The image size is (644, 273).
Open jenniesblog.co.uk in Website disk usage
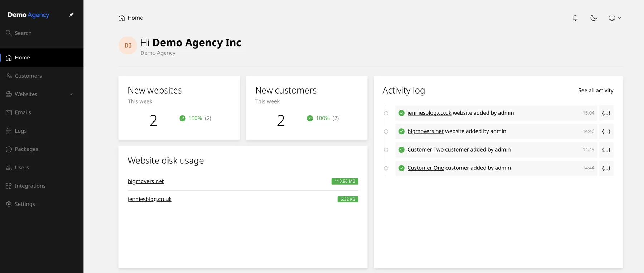pyautogui.click(x=150, y=199)
